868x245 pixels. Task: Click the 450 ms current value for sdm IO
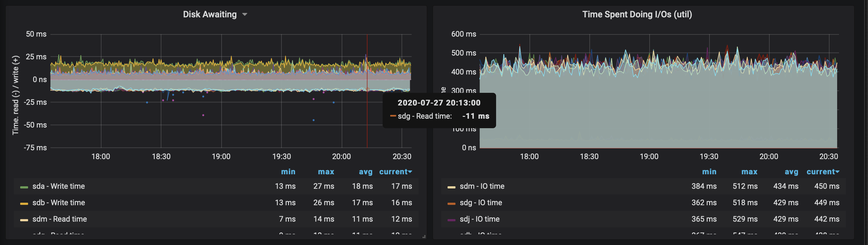[827, 186]
